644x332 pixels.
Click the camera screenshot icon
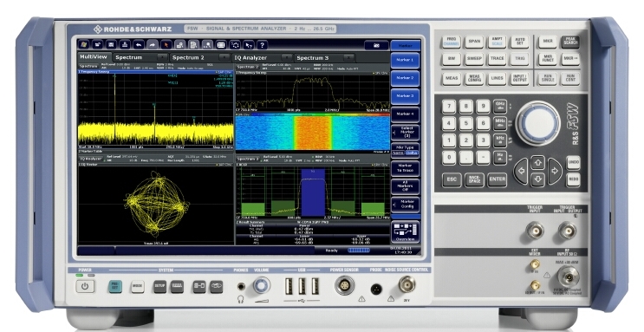tap(376, 45)
